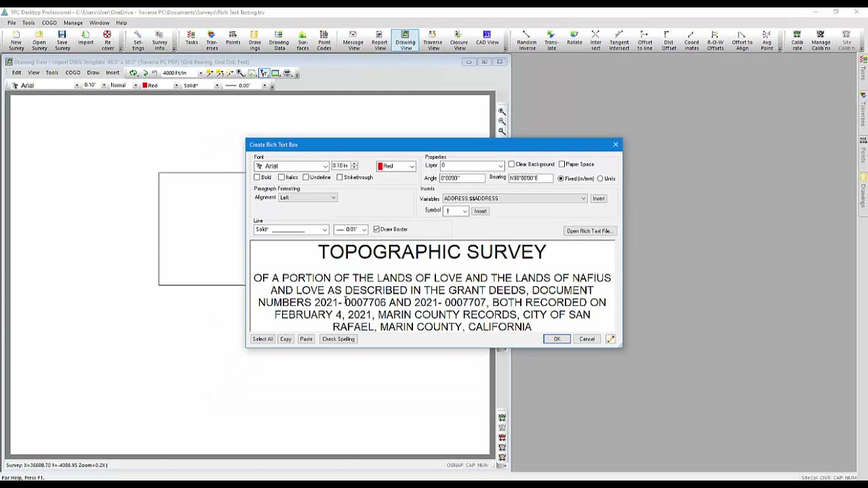Viewport: 868px width, 488px height.
Task: Enable the Bold checkbox
Action: click(x=257, y=178)
